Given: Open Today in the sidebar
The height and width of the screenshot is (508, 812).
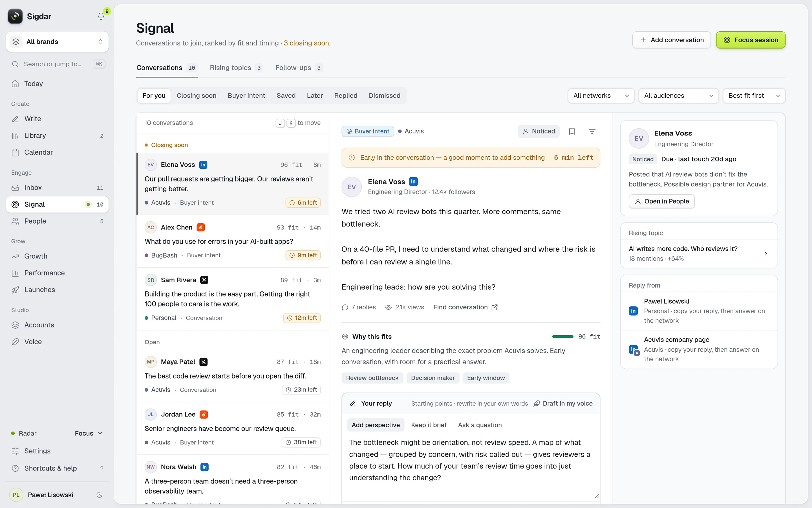Looking at the screenshot, I should click(x=57, y=84).
